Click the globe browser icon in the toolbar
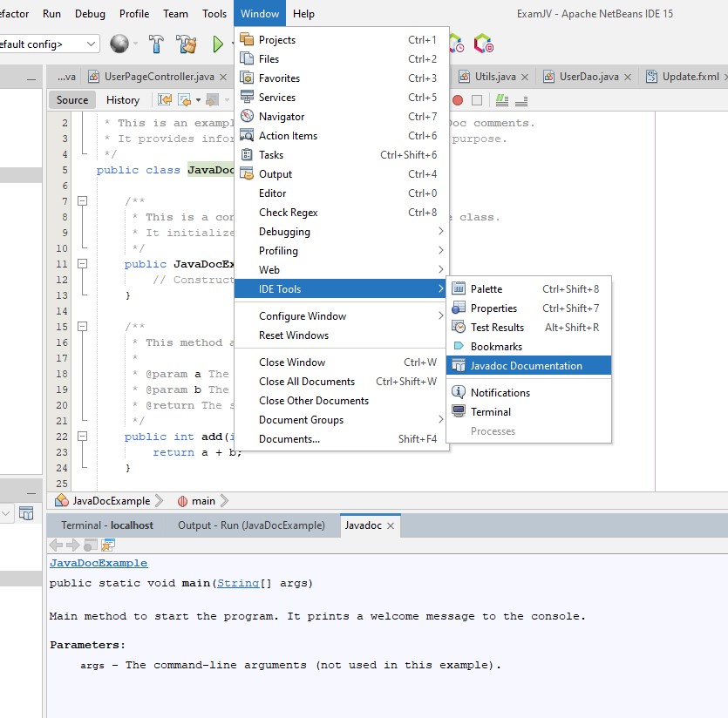This screenshot has height=718, width=728. pyautogui.click(x=119, y=44)
